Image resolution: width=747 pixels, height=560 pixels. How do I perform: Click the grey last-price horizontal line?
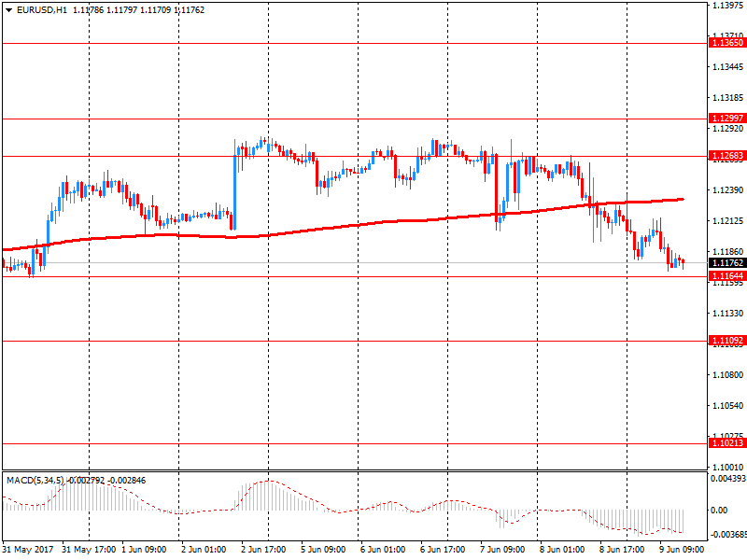click(355, 263)
